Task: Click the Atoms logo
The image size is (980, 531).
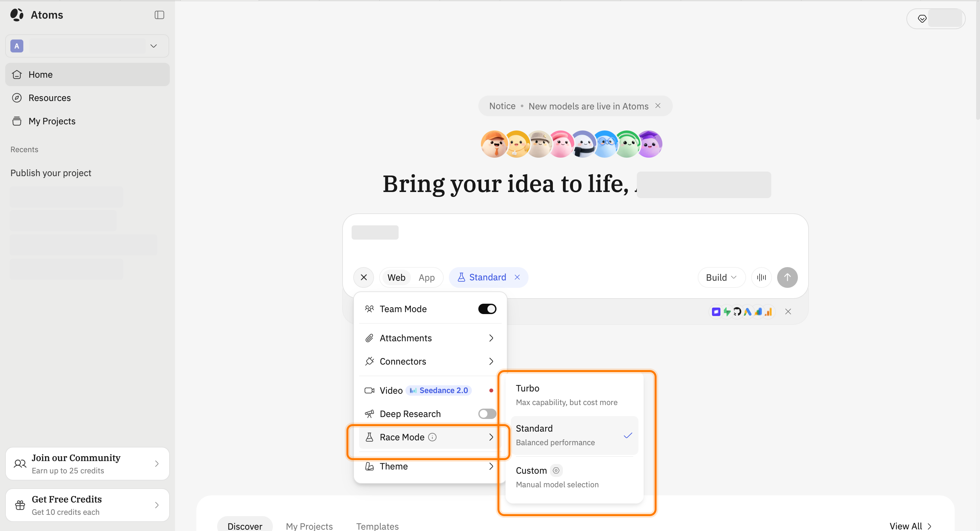Action: click(37, 15)
